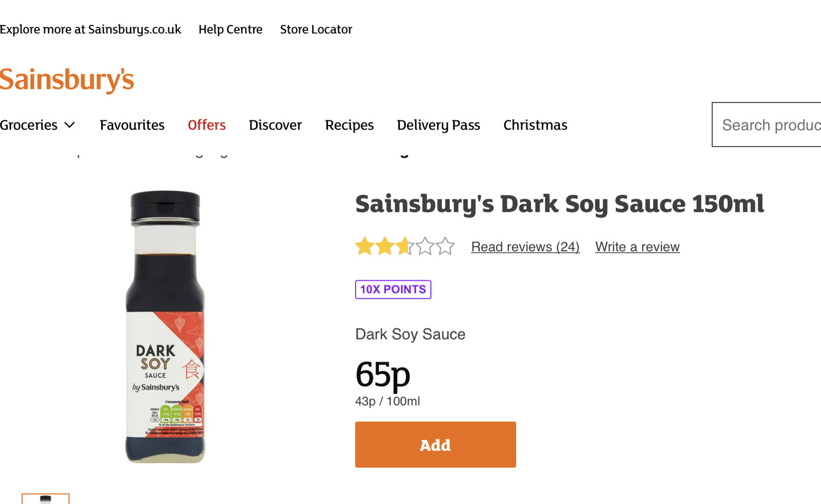Expand the Groceries dropdown chevron
The width and height of the screenshot is (821, 504).
click(70, 125)
